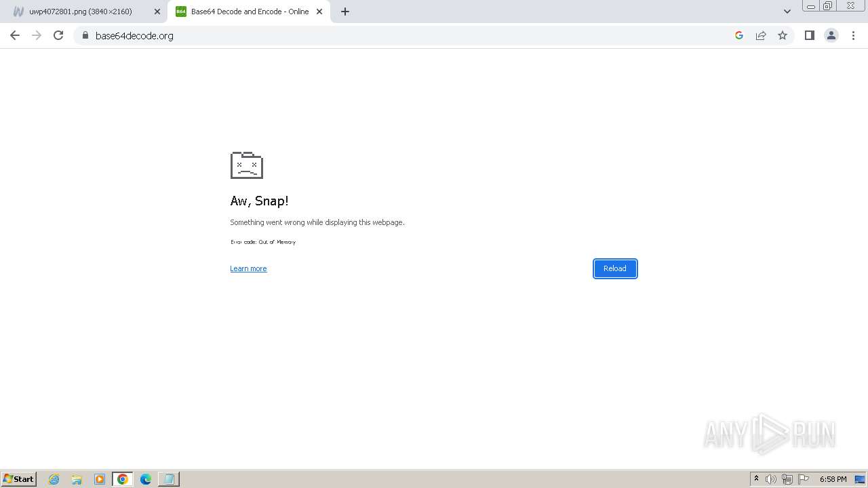Open the Windows Start menu

pos(19,479)
